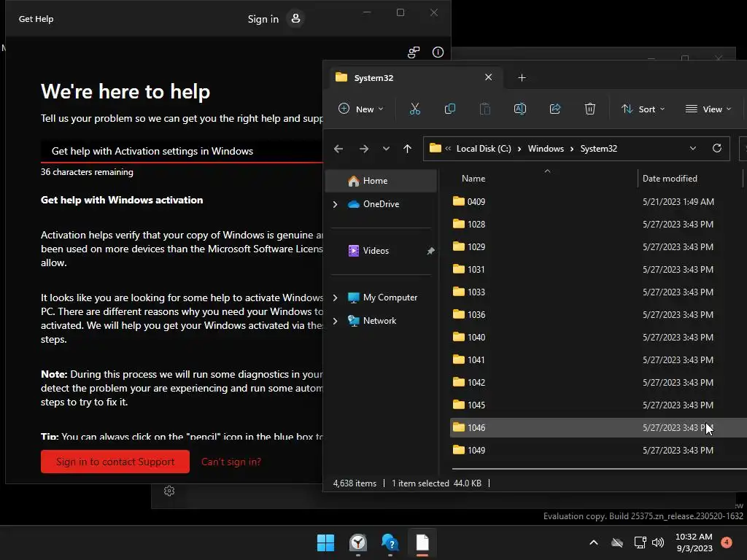
Task: Add a new File Explorer tab
Action: pyautogui.click(x=522, y=77)
